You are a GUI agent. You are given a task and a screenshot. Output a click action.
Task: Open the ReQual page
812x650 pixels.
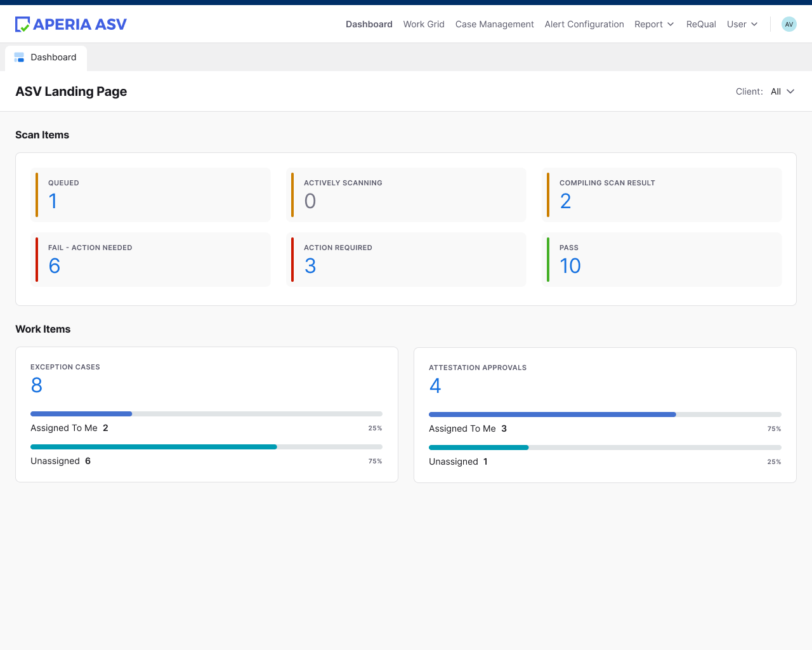(701, 24)
